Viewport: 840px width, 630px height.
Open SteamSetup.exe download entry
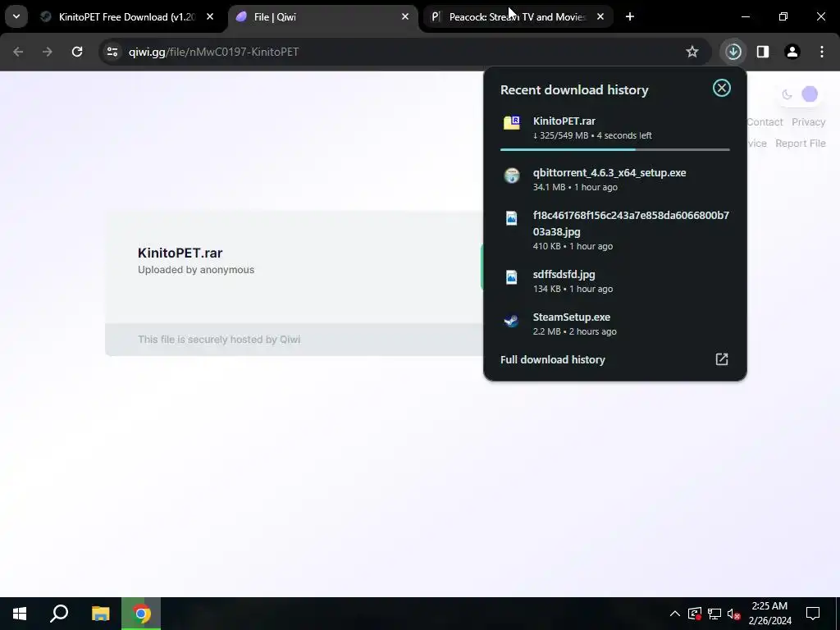(x=615, y=323)
